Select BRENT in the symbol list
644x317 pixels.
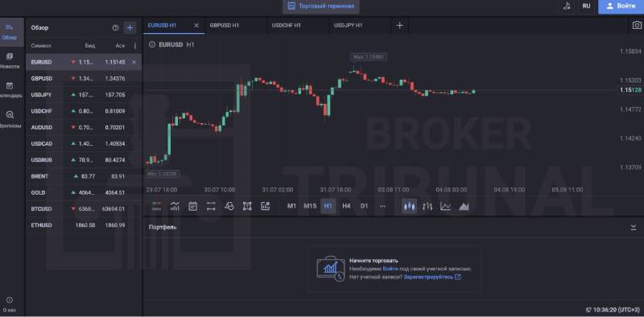(84, 176)
